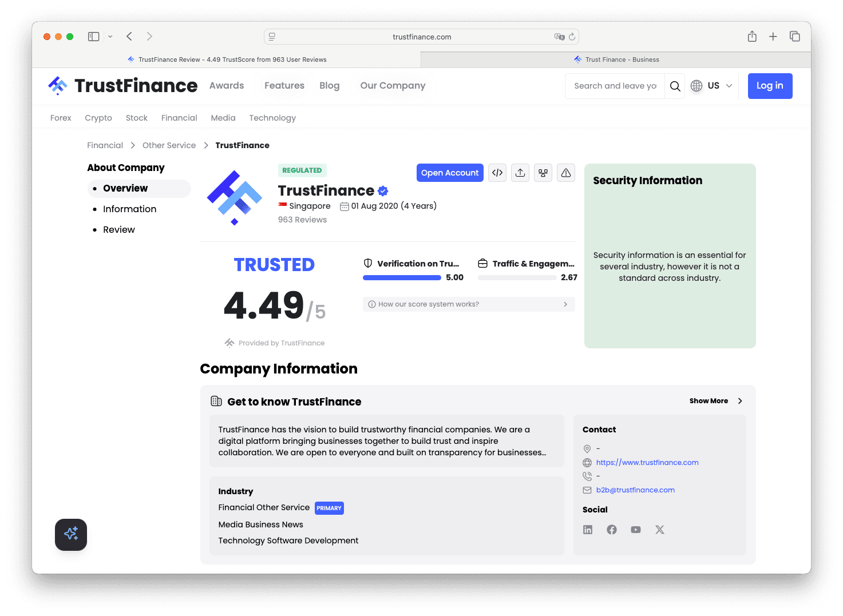
Task: Click the REGULATED status badge
Action: click(302, 170)
